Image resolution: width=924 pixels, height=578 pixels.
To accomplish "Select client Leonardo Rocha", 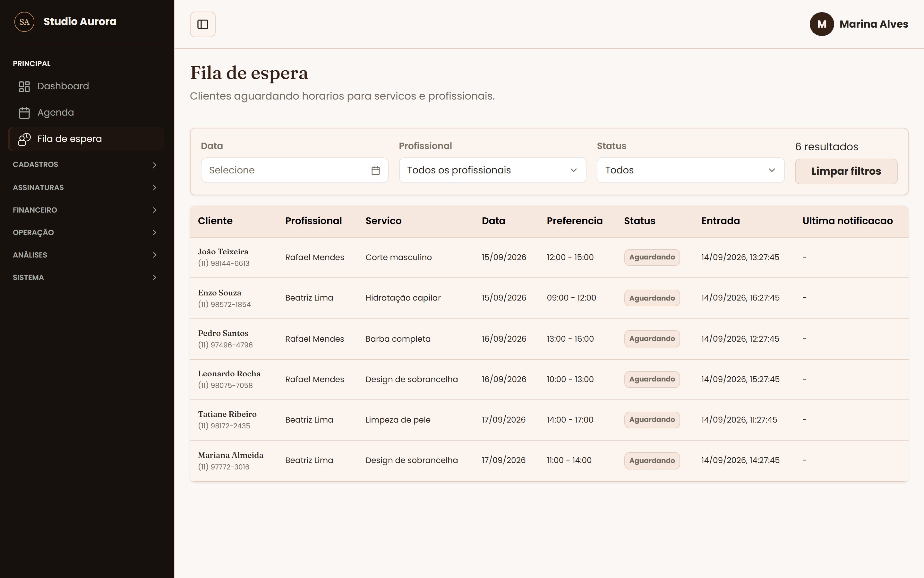I will pos(229,374).
